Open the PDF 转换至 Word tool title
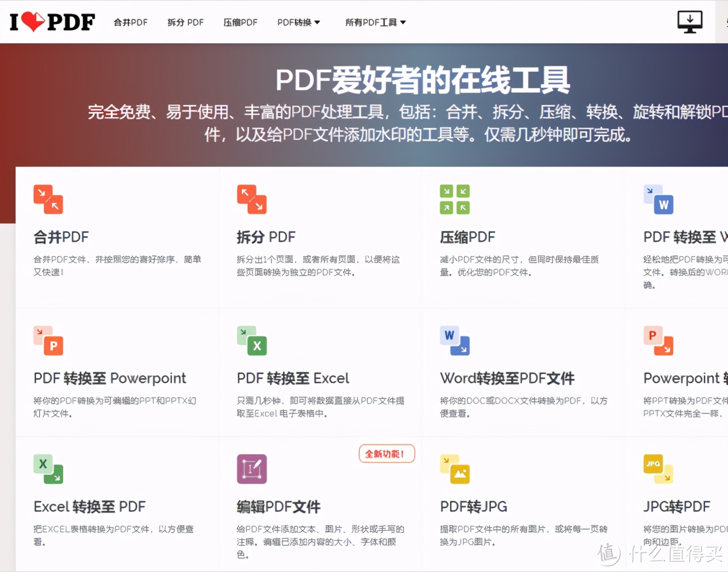 point(686,237)
